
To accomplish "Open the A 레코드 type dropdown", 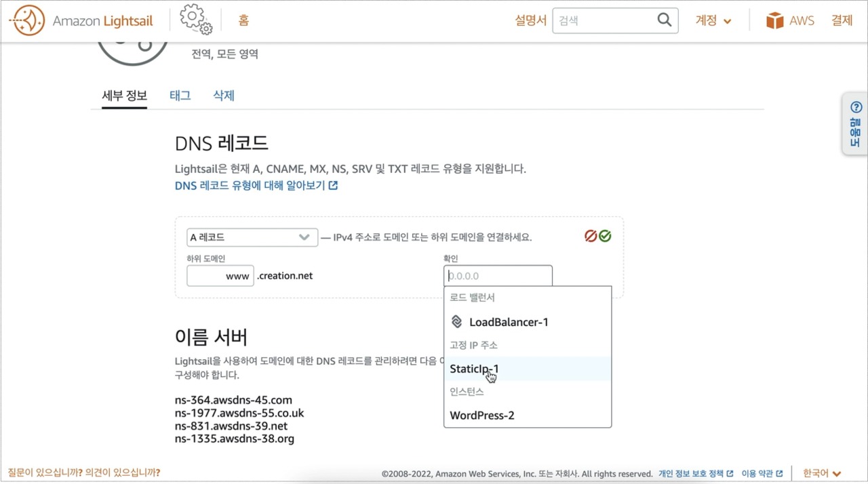I will coord(252,237).
